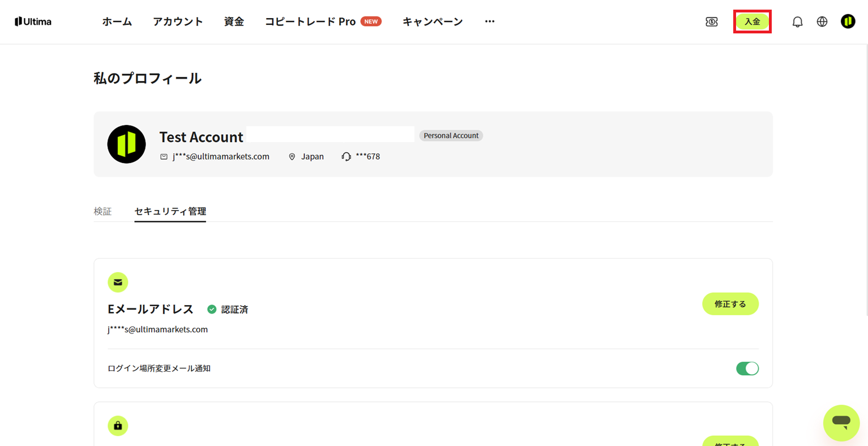Open the 資金 menu
This screenshot has height=446, width=868.
[234, 22]
